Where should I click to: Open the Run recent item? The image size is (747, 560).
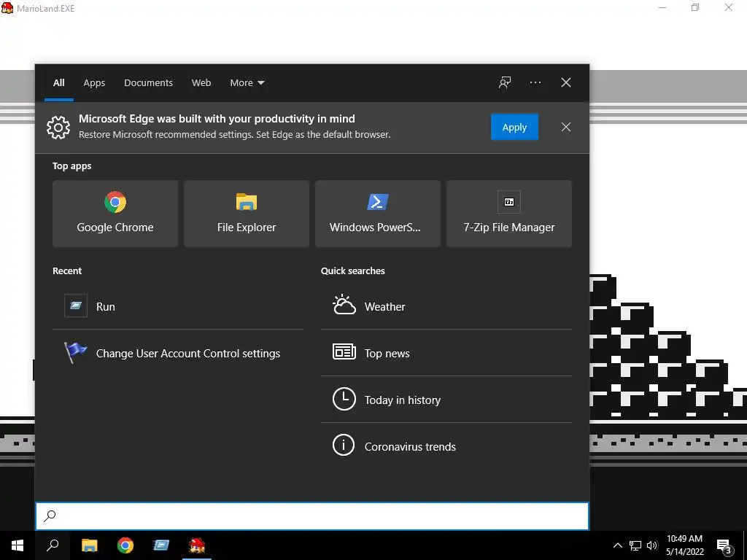pos(178,306)
